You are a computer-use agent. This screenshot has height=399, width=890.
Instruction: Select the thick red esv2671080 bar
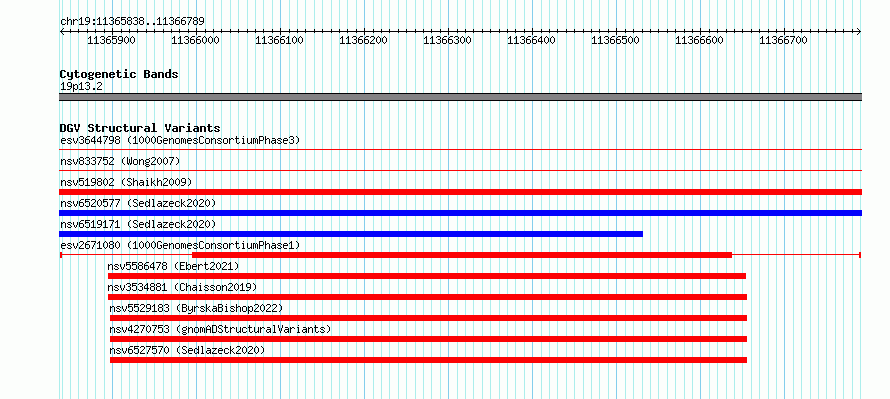[x=462, y=255]
